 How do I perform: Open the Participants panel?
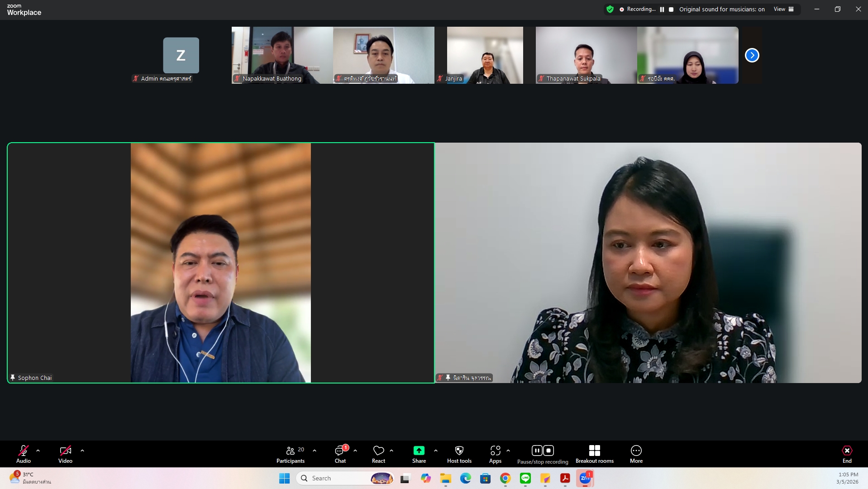[x=291, y=454]
